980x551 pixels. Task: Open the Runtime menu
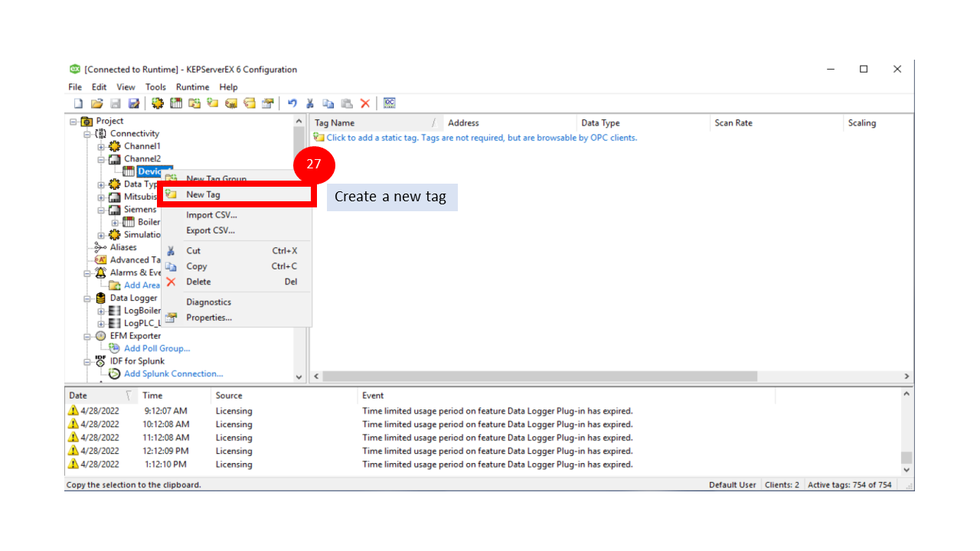tap(192, 87)
